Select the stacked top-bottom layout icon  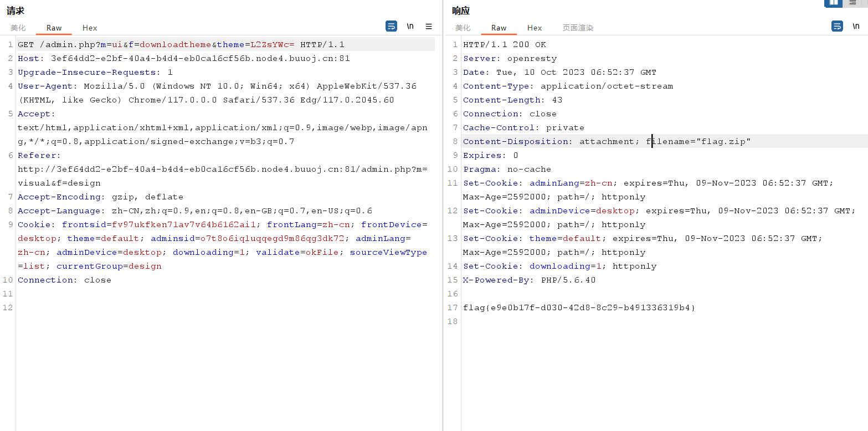[x=853, y=3]
